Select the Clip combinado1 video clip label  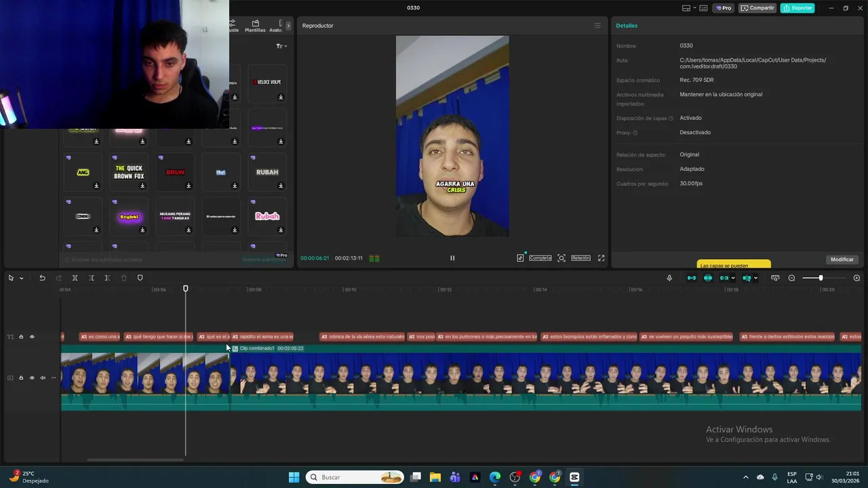257,348
